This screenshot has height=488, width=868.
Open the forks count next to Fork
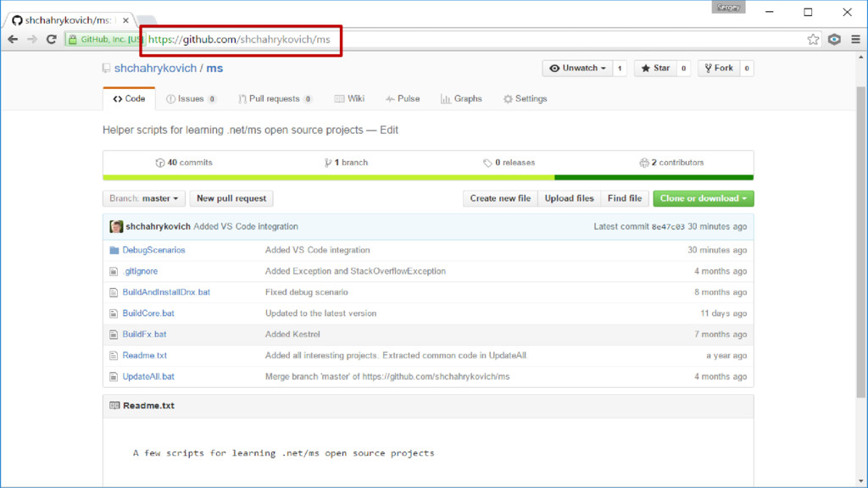pos(747,68)
